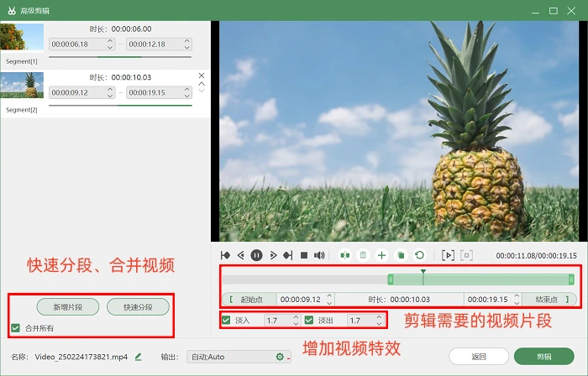The image size is (588, 376).
Task: Open the 输出 自动;Auto dropdown
Action: click(x=239, y=357)
